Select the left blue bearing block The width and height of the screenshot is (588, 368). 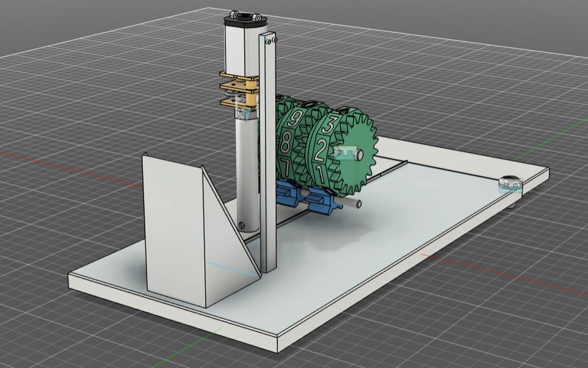point(288,193)
